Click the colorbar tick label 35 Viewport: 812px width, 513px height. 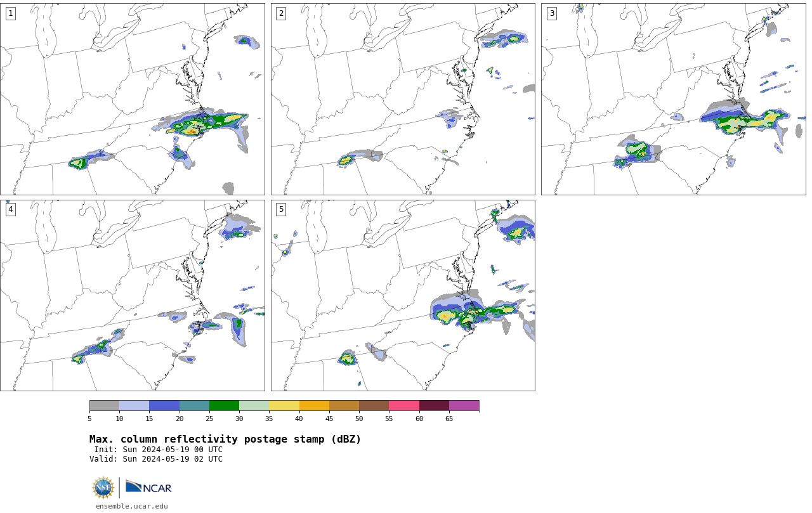point(269,419)
